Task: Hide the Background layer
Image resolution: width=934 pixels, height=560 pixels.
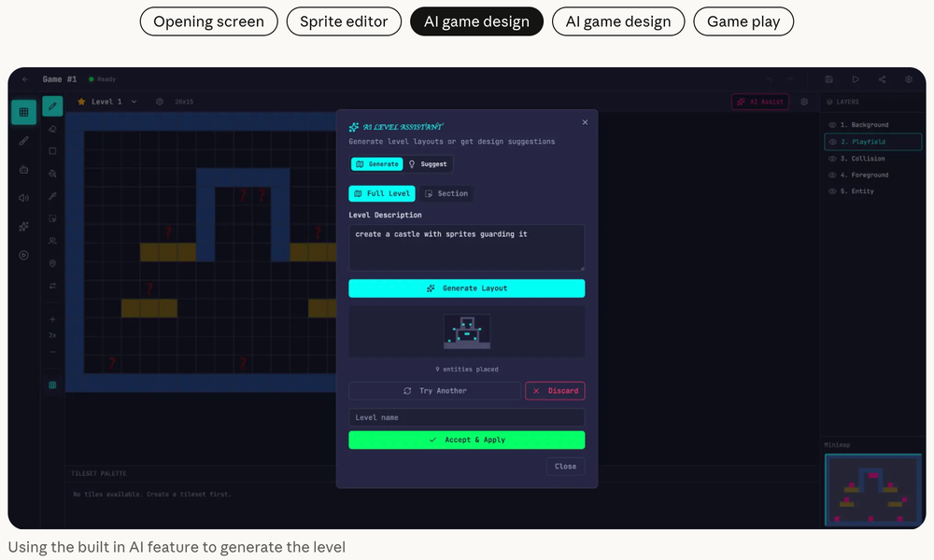Action: [833, 125]
